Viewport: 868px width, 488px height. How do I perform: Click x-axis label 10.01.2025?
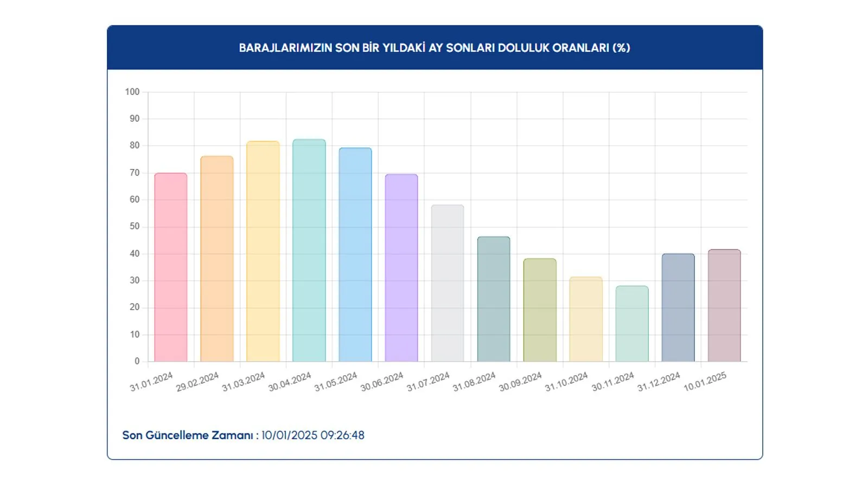pyautogui.click(x=705, y=382)
